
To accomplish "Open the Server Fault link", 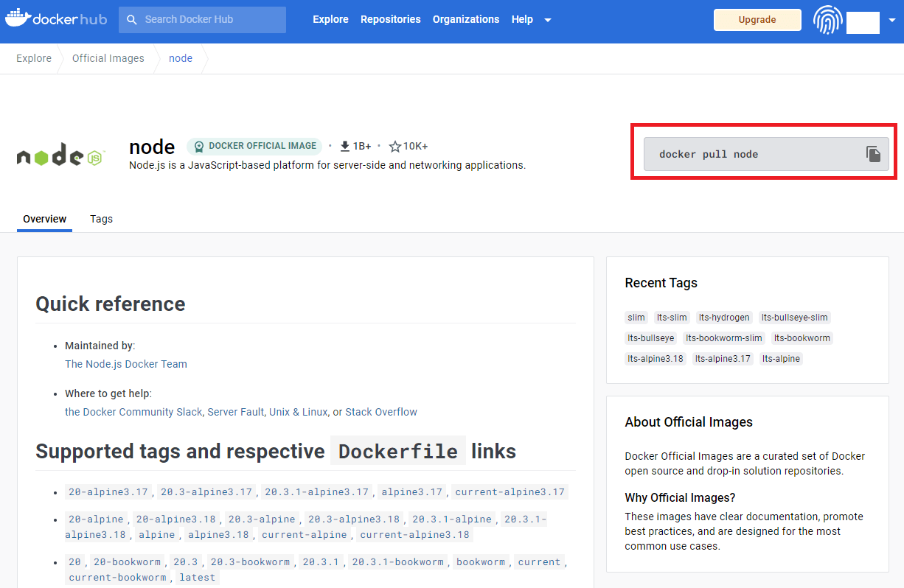I will pos(235,412).
